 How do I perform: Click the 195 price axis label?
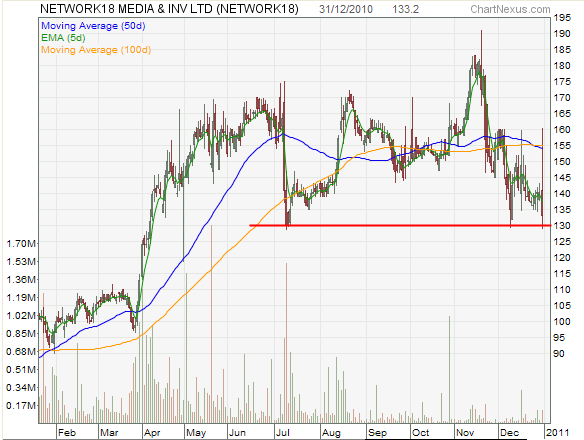562,18
